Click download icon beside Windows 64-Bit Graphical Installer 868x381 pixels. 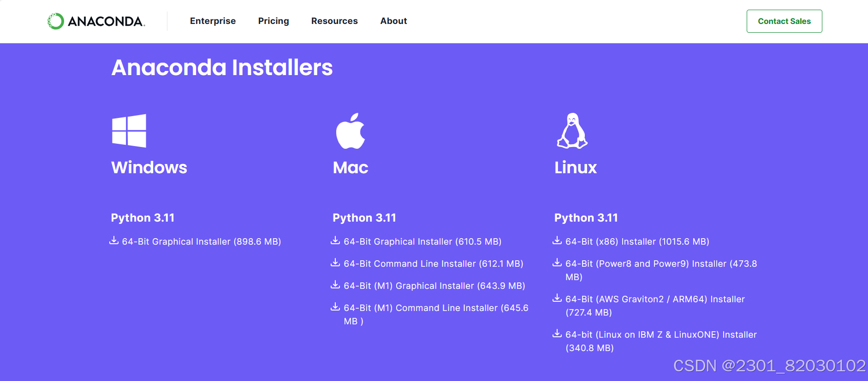(114, 240)
